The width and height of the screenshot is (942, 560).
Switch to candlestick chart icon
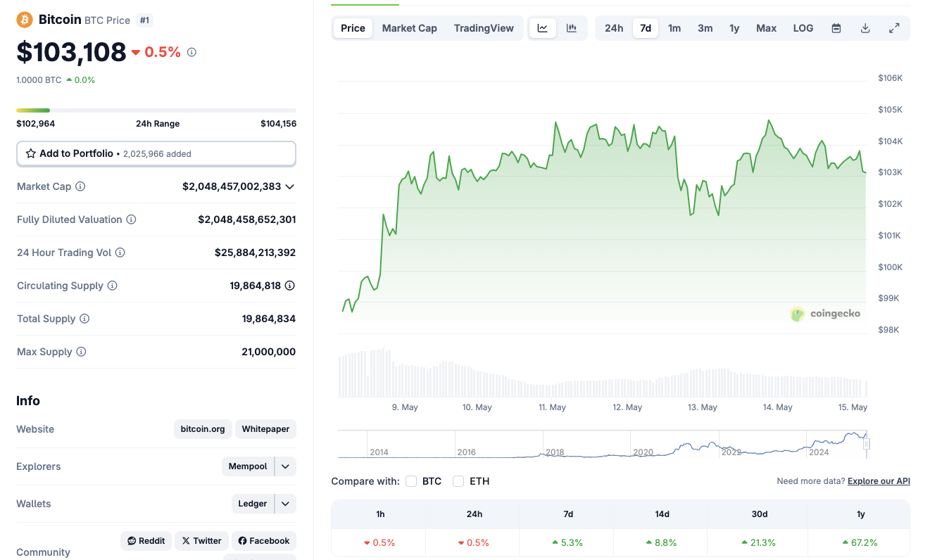click(x=572, y=28)
